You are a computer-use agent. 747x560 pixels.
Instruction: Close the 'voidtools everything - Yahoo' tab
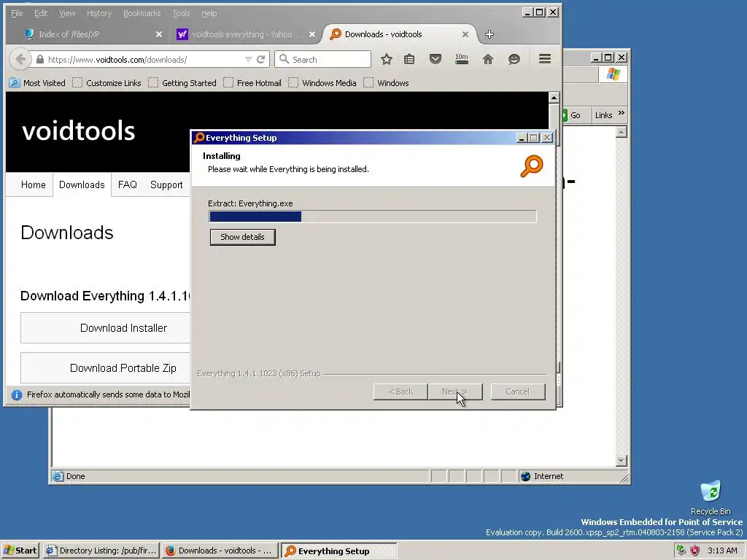[312, 34]
